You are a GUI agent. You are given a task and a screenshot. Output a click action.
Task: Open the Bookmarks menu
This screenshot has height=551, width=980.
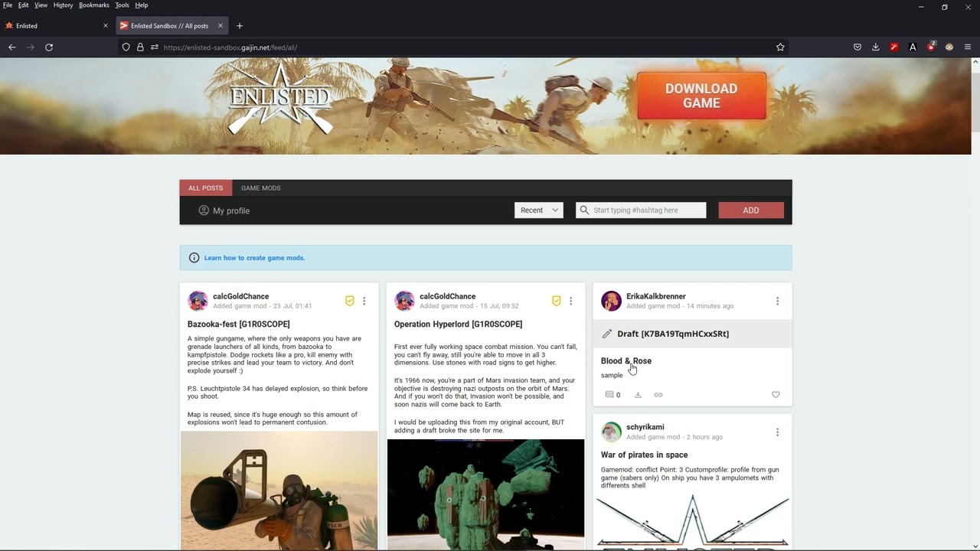coord(94,5)
